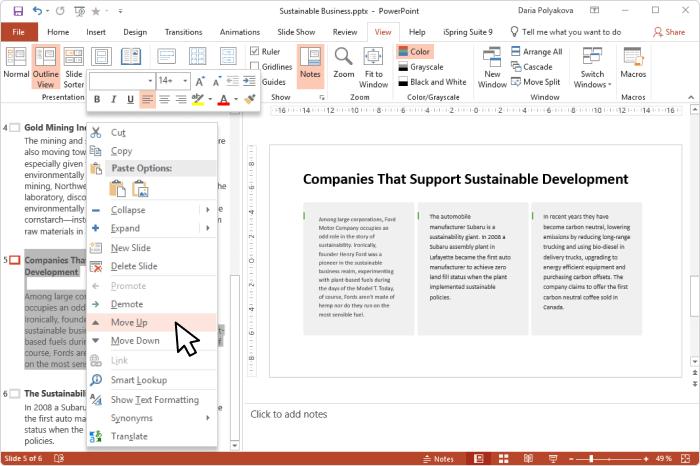Open a New Window from the ribbon

492,65
